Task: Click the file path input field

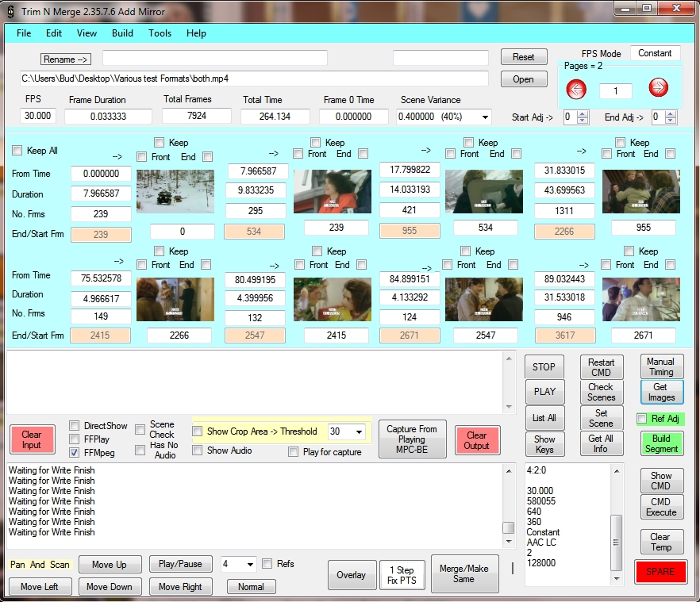Action: click(254, 79)
